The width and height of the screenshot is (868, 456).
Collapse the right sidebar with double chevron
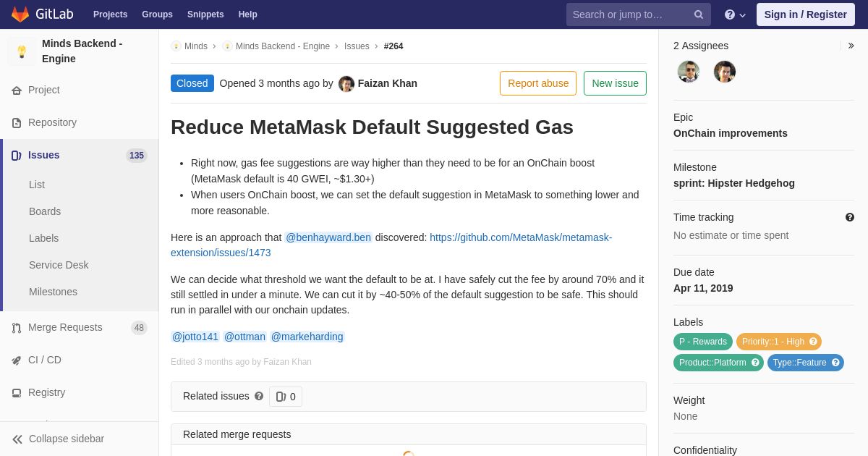tap(851, 46)
